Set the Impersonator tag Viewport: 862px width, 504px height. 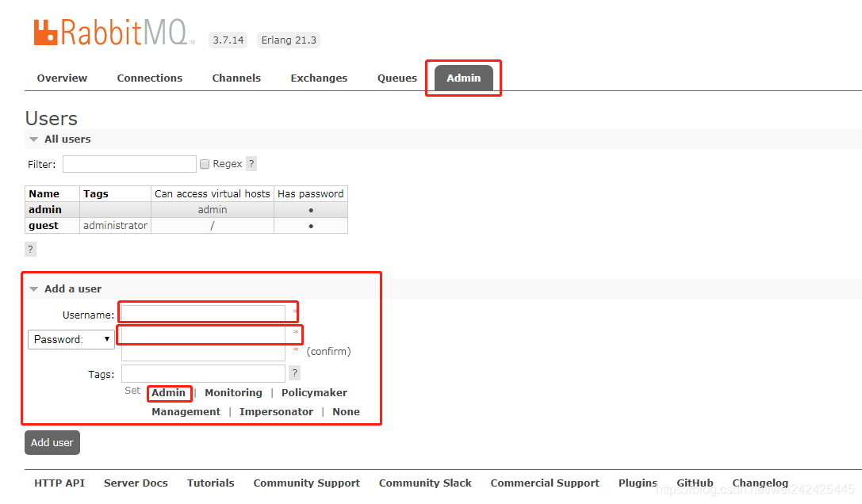(x=276, y=411)
